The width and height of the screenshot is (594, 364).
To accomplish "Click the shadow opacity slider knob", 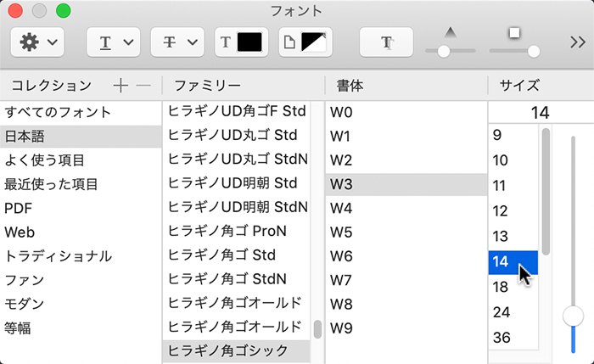I will [443, 51].
